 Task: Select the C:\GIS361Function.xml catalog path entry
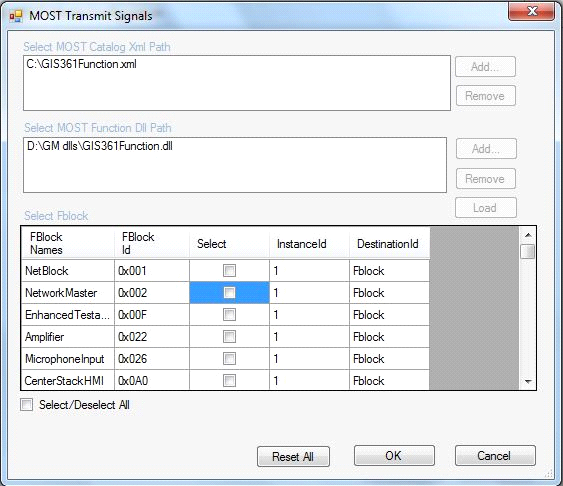[82, 64]
